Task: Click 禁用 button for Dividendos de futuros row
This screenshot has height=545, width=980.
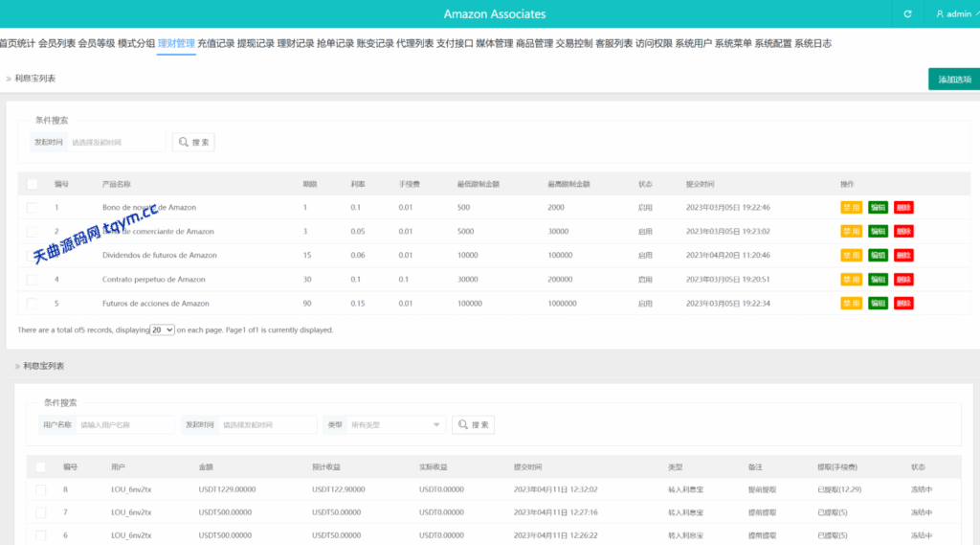Action: pos(851,256)
